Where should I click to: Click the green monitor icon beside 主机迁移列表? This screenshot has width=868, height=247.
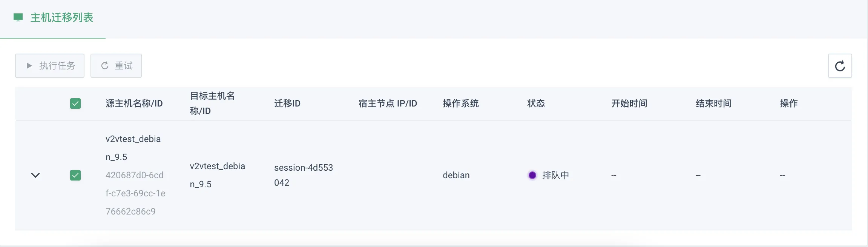coord(18,17)
